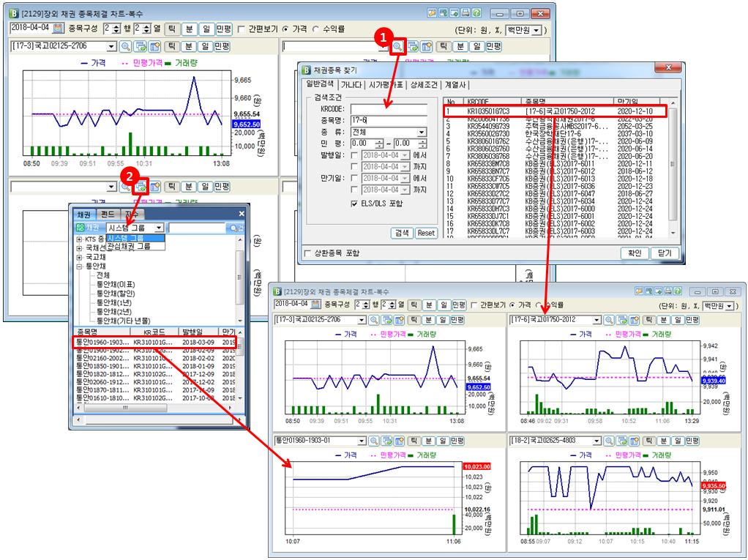748x560 pixels.
Task: Expand the 국고채 tree node
Action: 79,257
